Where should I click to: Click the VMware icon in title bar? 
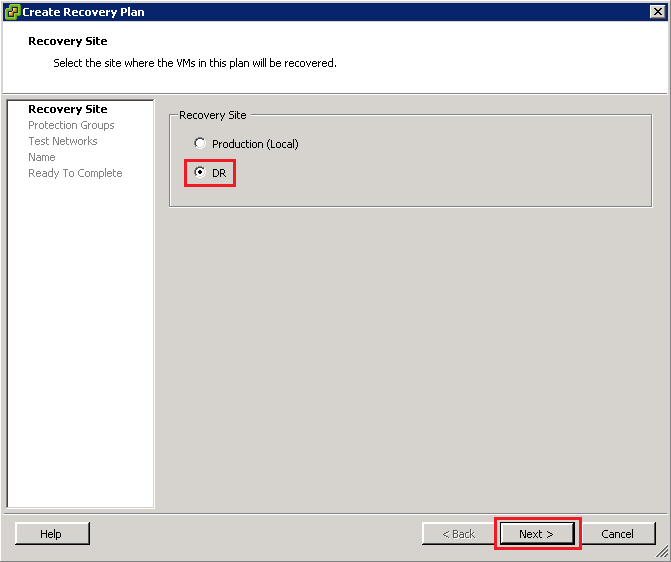12,12
